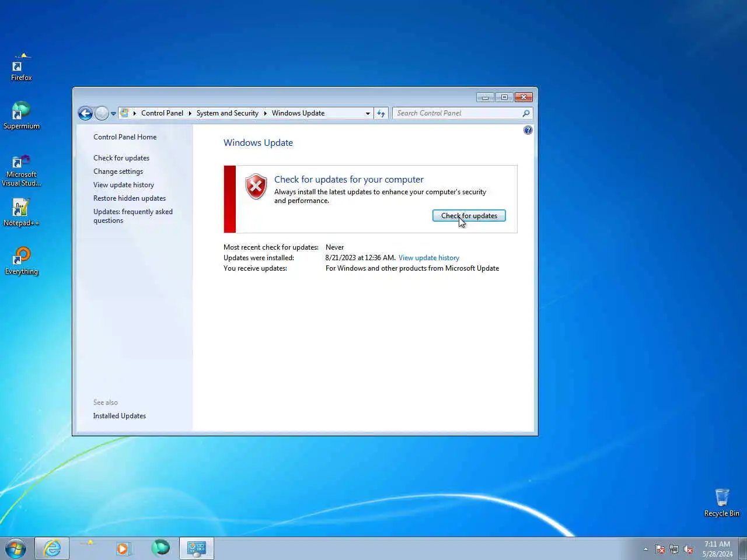Show hidden tray icons arrow

(x=645, y=549)
